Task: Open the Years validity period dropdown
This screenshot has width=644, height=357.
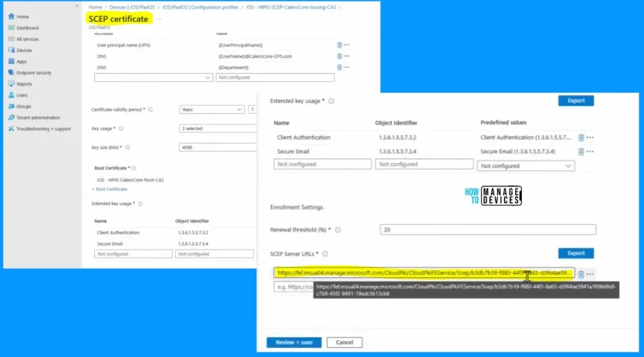Action: coord(212,110)
